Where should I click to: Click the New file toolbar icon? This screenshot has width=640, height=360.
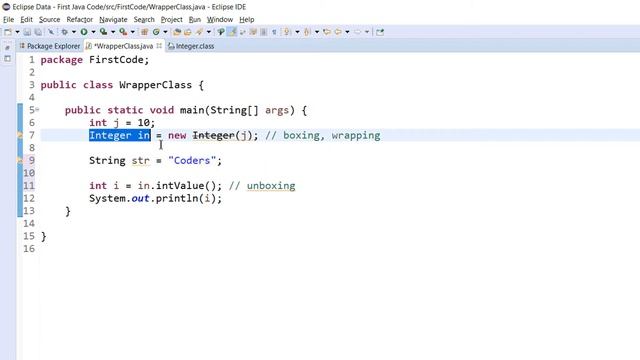[x=8, y=32]
